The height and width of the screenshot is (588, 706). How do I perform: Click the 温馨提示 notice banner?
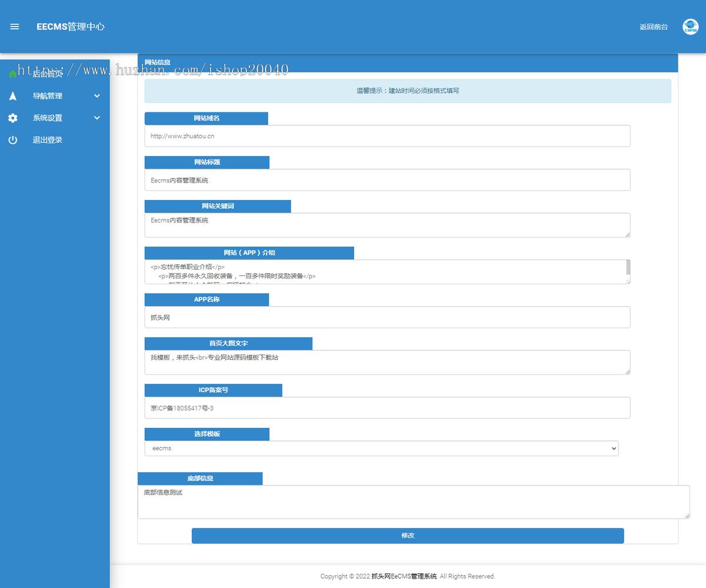(408, 91)
